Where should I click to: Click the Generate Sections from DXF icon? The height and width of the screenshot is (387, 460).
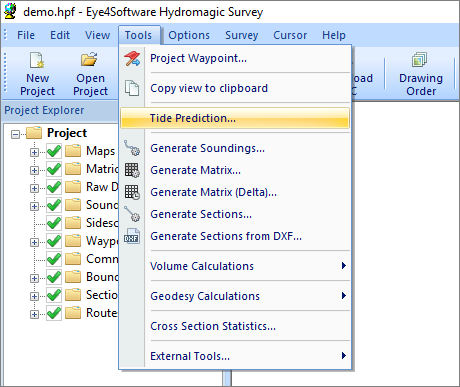132,236
